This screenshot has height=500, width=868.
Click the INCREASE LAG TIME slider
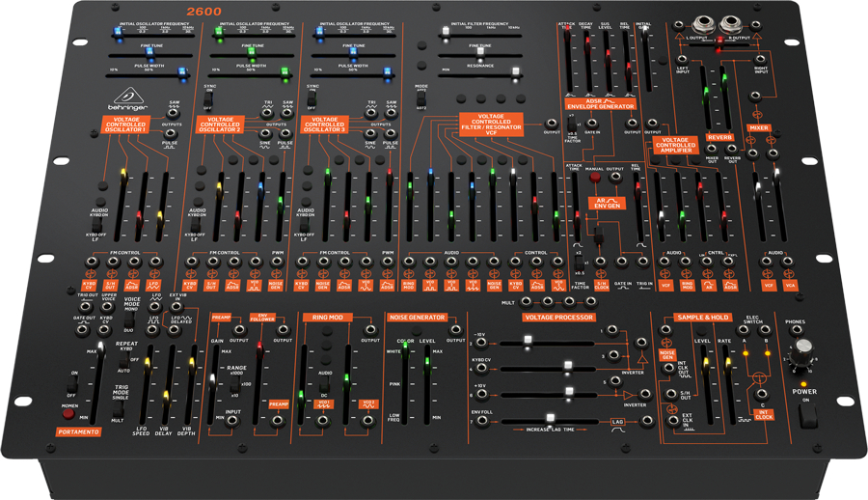(x=549, y=421)
